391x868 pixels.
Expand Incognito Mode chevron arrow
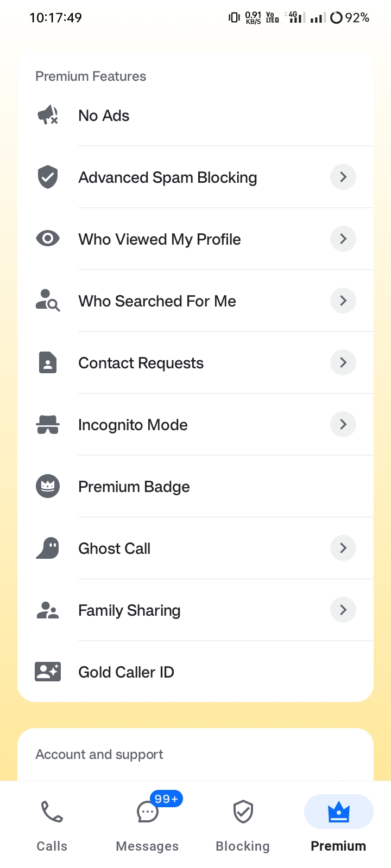click(343, 424)
